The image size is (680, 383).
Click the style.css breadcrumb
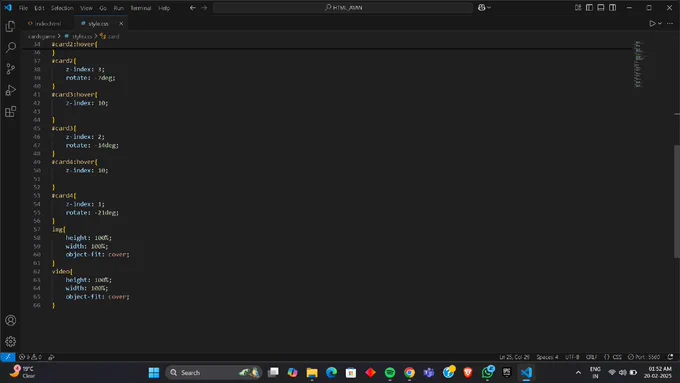coord(82,36)
